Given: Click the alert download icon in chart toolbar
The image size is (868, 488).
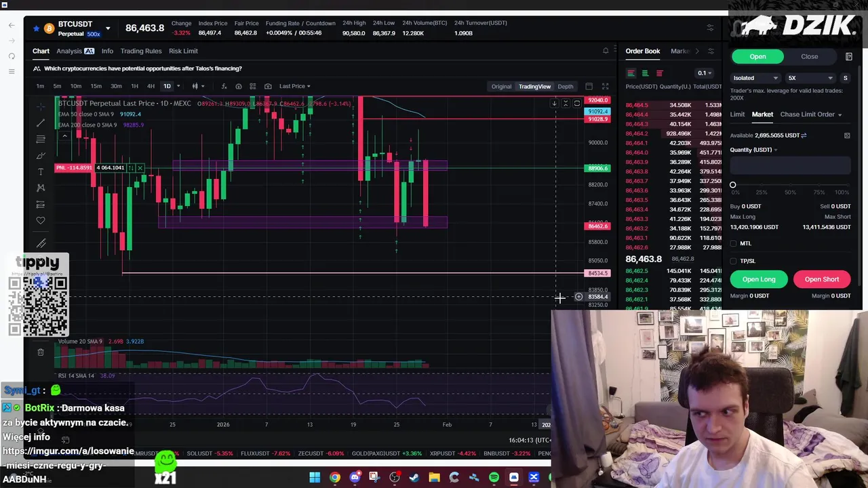Looking at the screenshot, I should pyautogui.click(x=238, y=86).
